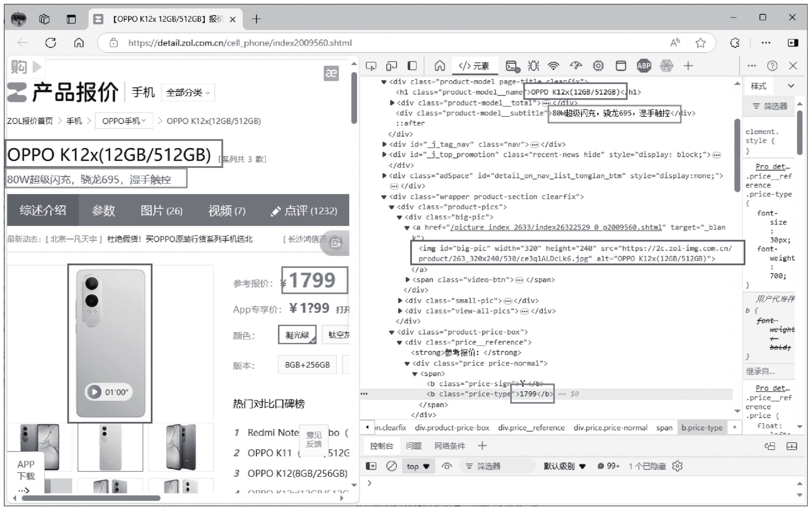Click the page's horizontal scrollbar thumb
The image size is (812, 511).
91,498
